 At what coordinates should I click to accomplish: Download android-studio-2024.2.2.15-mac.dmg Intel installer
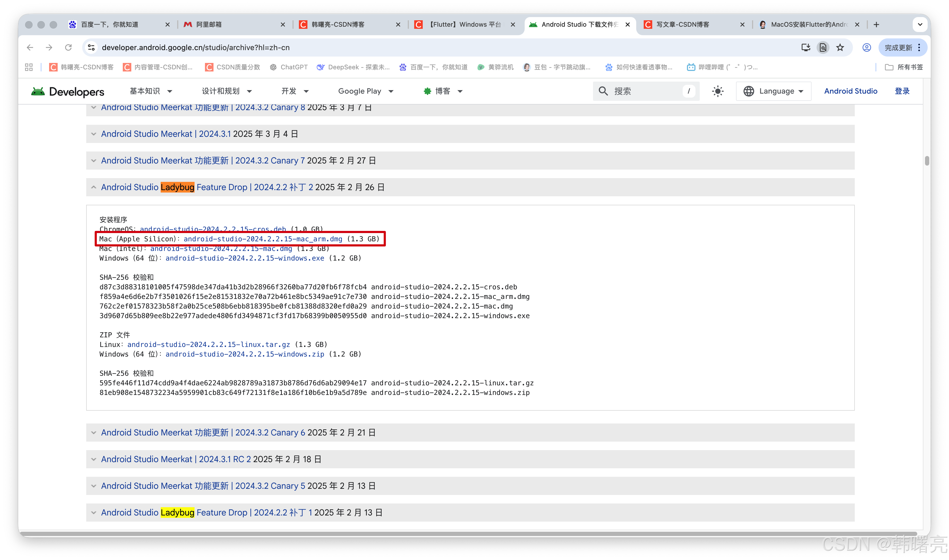point(221,249)
